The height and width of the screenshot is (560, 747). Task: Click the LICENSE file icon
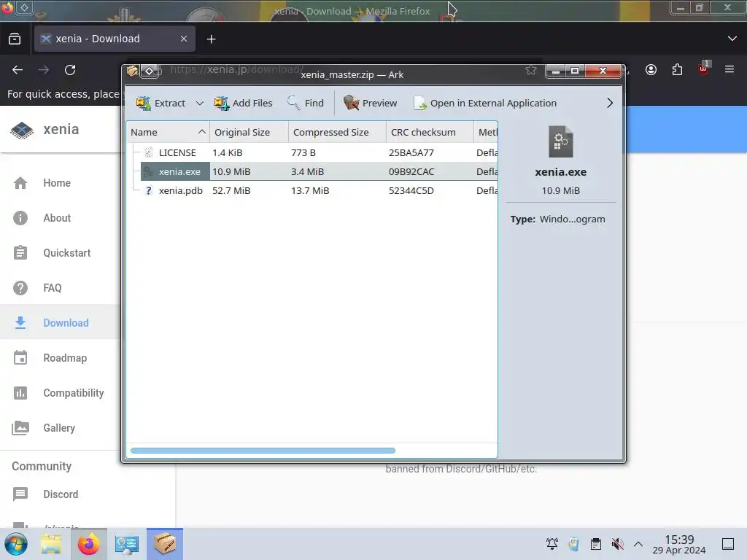(149, 153)
